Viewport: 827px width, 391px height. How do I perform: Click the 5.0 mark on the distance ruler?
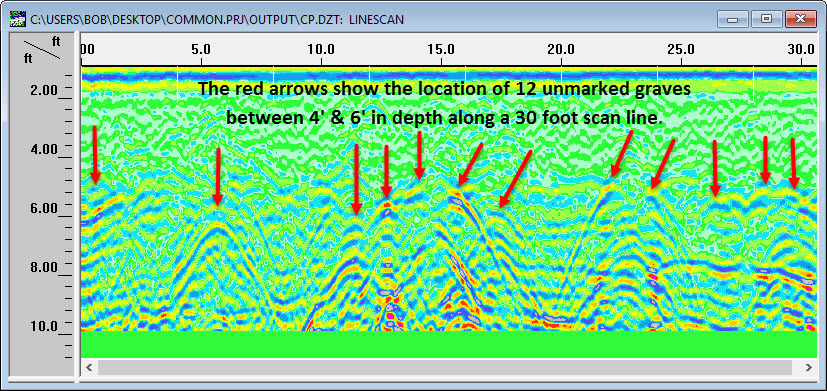point(201,49)
